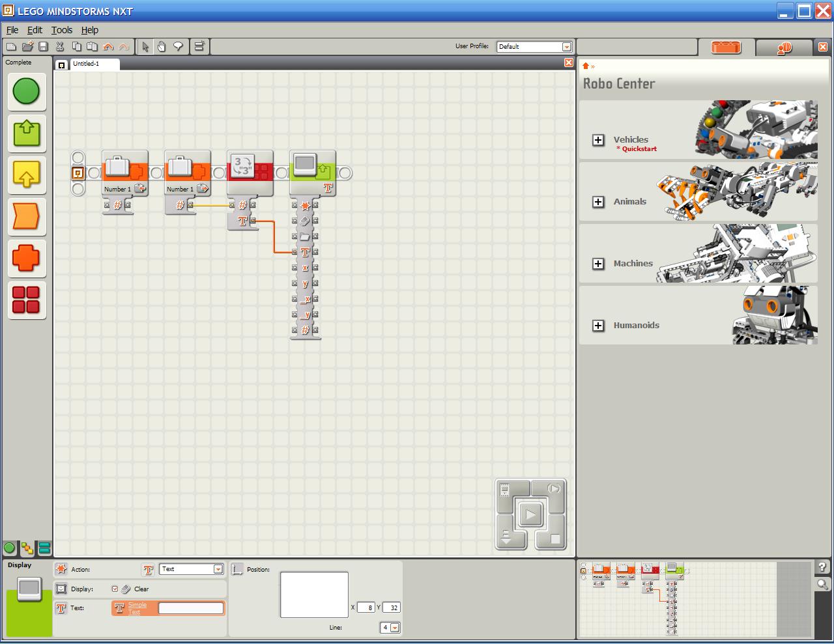Create a new program with the toolbar icon
The image size is (834, 644).
(x=11, y=46)
